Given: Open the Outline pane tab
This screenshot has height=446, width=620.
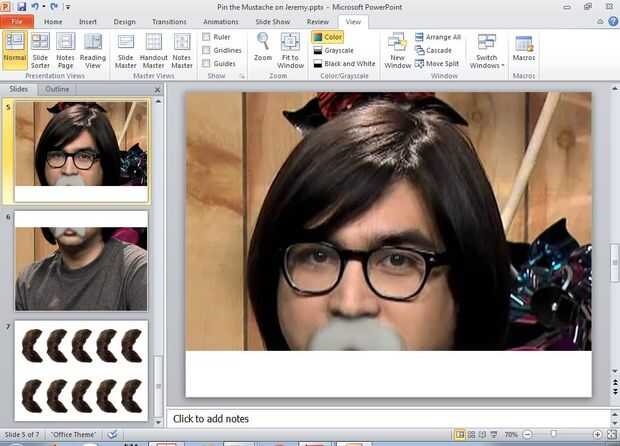Looking at the screenshot, I should [58, 89].
